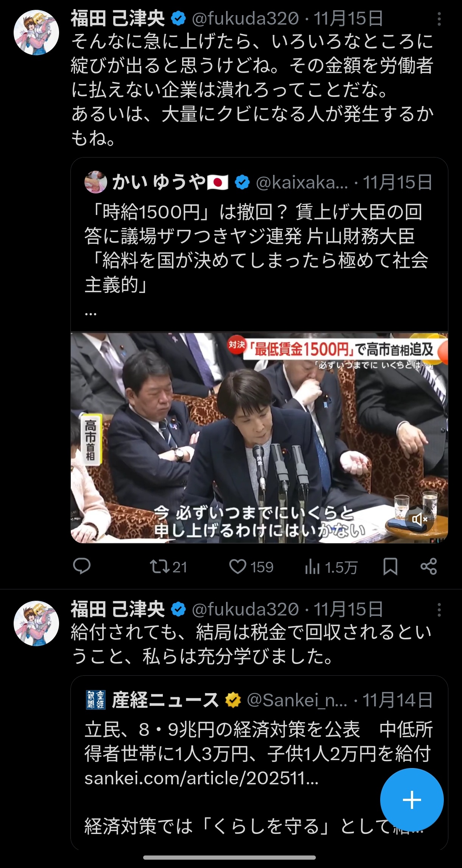Viewport: 462px width, 868px height.
Task: Open 福田 己津央 avatar on second tweet
Action: click(36, 623)
